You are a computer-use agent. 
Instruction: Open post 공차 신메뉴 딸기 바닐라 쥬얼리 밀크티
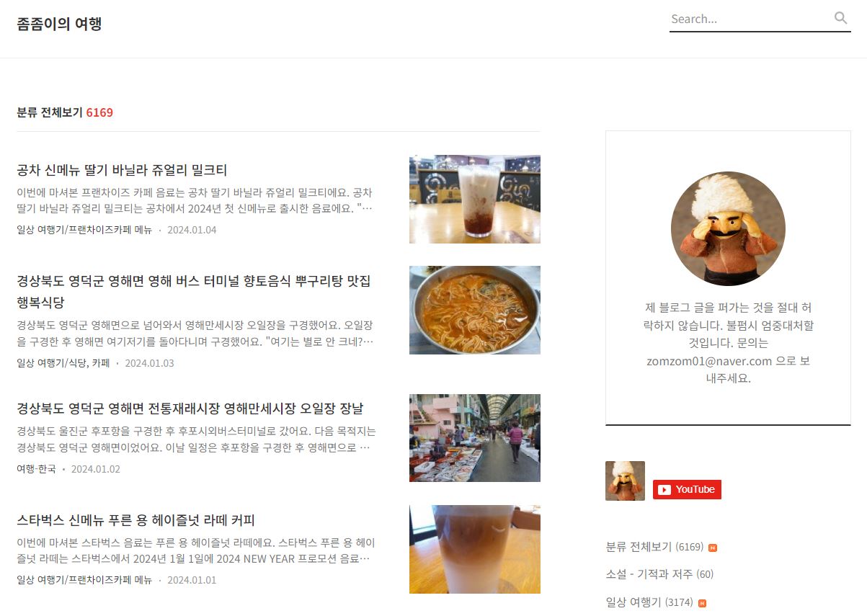coord(122,170)
